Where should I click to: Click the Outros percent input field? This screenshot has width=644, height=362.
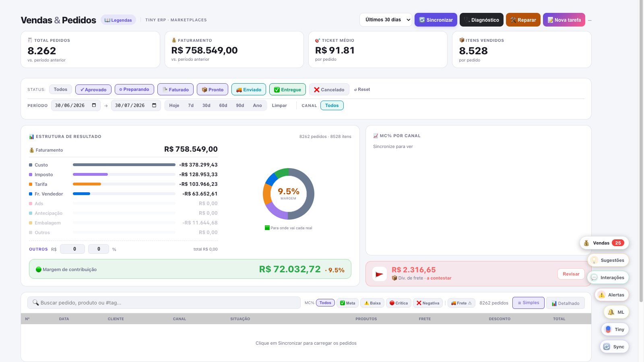coord(99,249)
